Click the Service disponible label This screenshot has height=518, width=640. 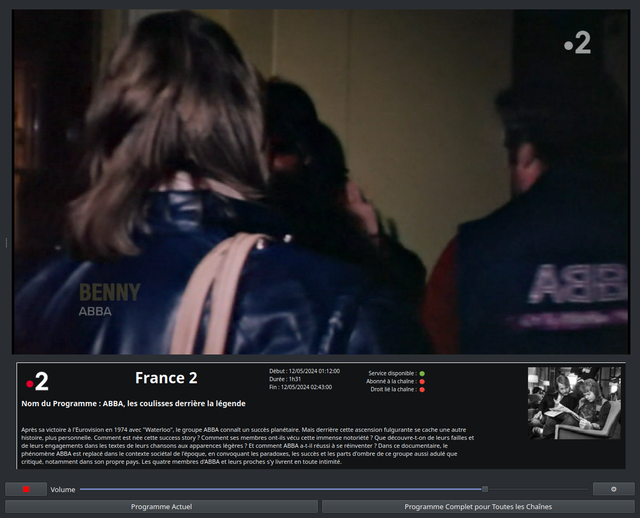tap(392, 373)
